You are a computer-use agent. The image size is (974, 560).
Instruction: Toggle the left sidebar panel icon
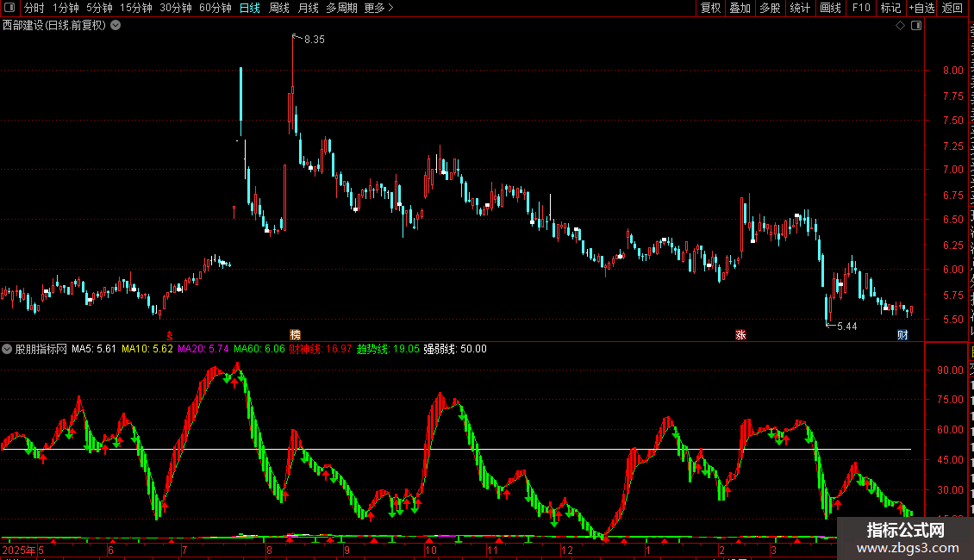coord(9,8)
